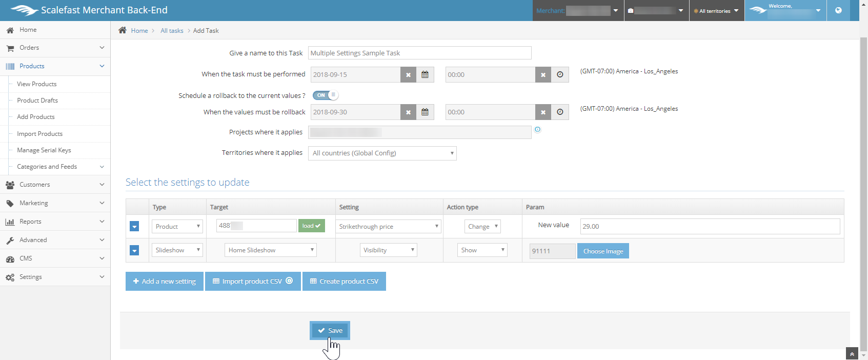Image resolution: width=868 pixels, height=360 pixels.
Task: Open the Home Slideshow target dropdown
Action: point(270,250)
